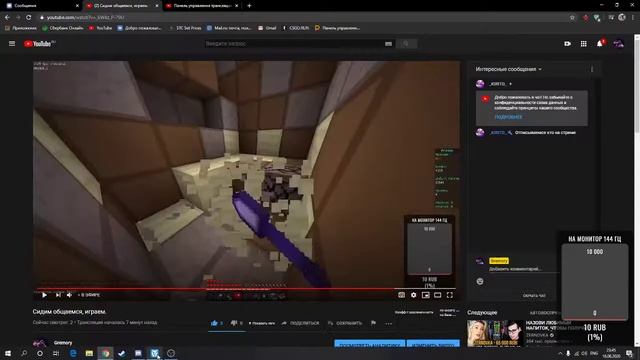This screenshot has width=640, height=360.
Task: Show hidden system tray icons
Action: [560, 353]
